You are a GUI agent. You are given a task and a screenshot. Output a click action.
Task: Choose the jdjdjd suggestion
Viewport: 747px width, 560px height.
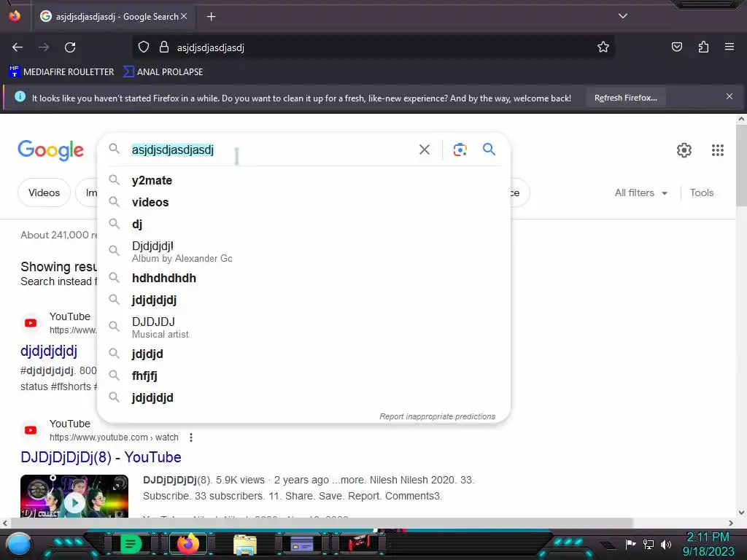coord(304,354)
